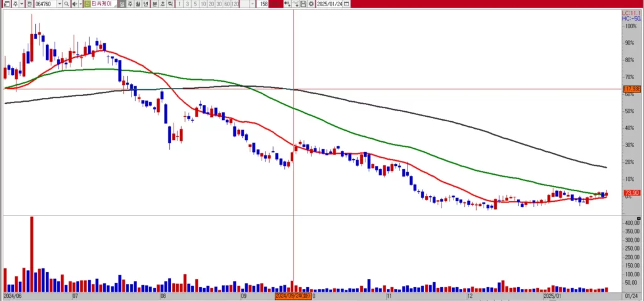Open the stock code history dropdown
The width and height of the screenshot is (644, 301).
pyautogui.click(x=60, y=4)
